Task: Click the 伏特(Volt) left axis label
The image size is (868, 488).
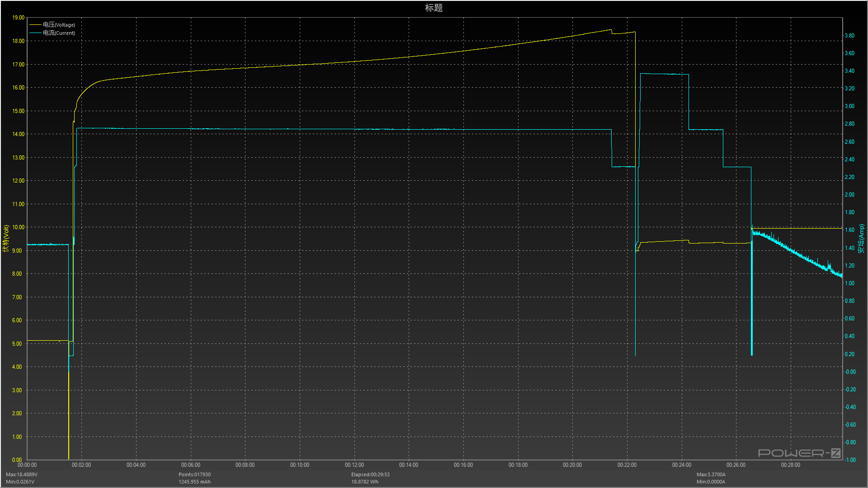Action: 6,238
